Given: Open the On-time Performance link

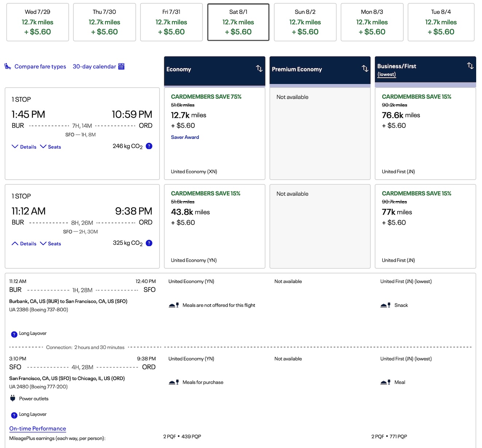Looking at the screenshot, I should tap(38, 429).
